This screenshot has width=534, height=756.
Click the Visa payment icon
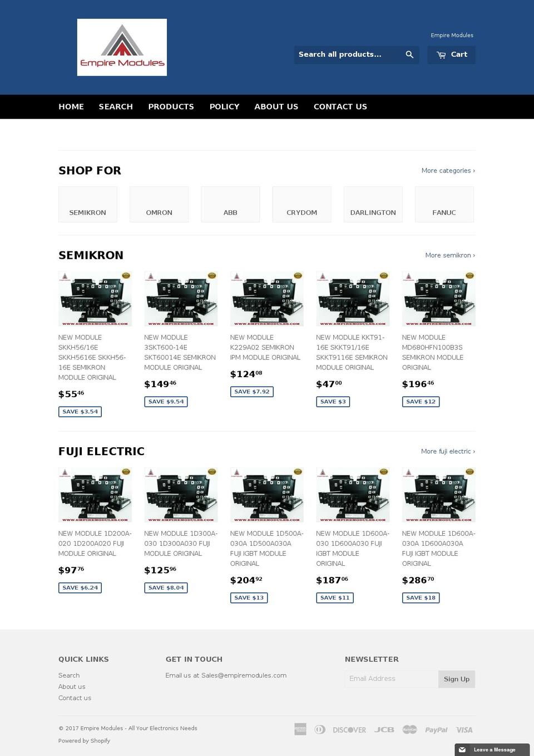tap(464, 729)
